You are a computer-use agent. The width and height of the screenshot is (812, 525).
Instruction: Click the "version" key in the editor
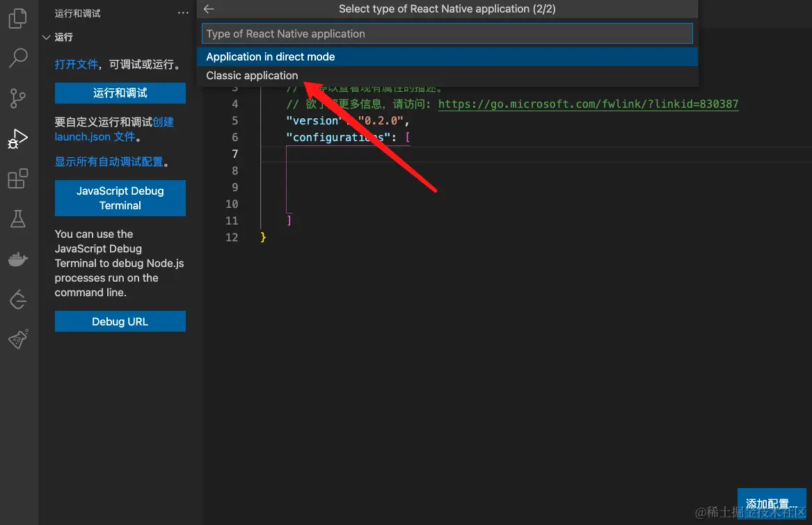315,120
